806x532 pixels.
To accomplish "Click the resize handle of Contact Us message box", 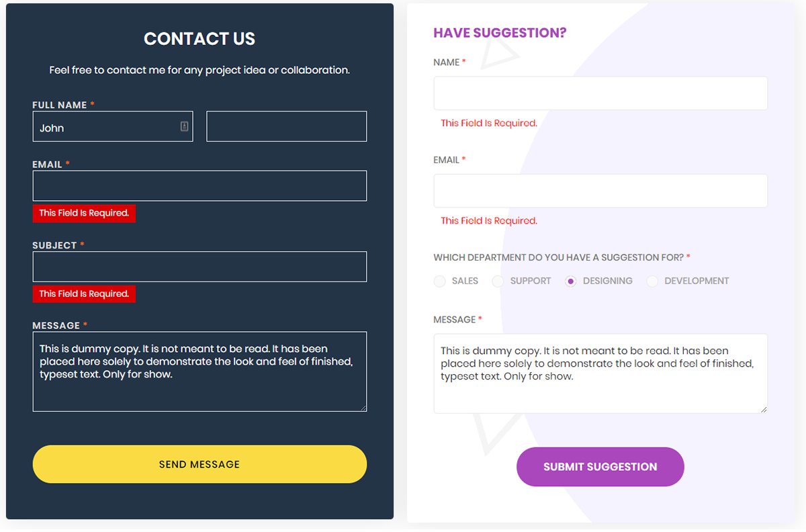I will [363, 407].
